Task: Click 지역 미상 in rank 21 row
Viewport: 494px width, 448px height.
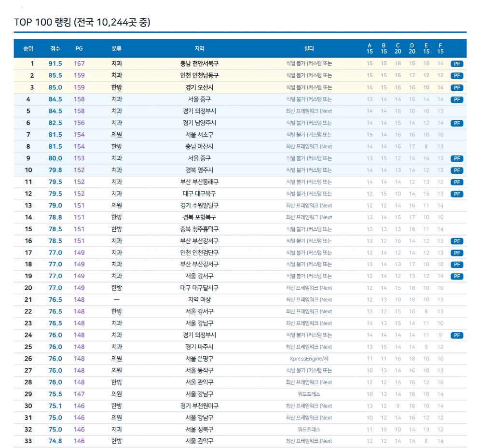Action: coord(199,299)
